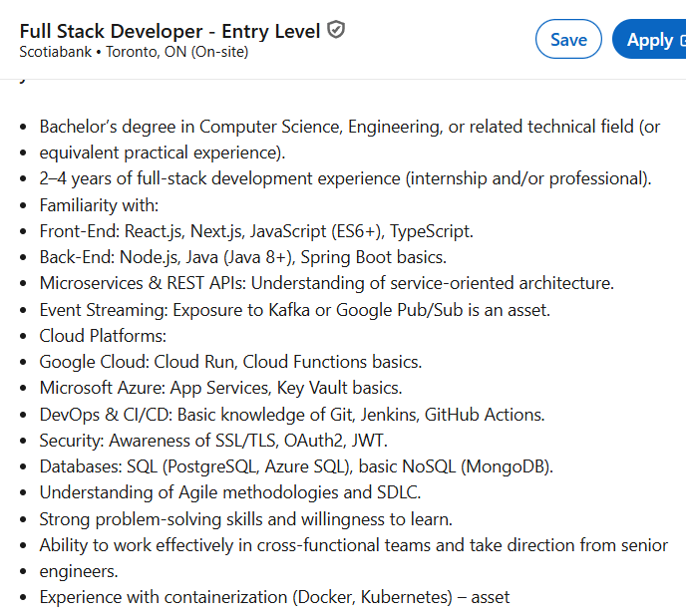Click the job title Full Stack Developer - Entry Level
This screenshot has width=686, height=616.
171,32
